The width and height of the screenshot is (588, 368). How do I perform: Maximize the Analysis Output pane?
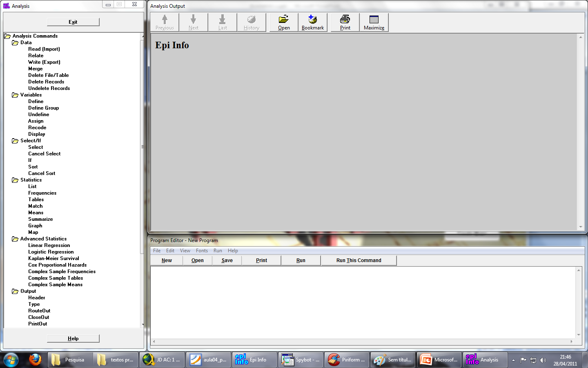pyautogui.click(x=374, y=22)
